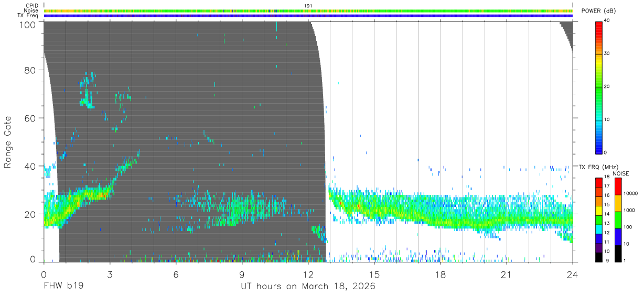Click the 9 tick on the UT hours axis
The width and height of the screenshot is (644, 297).
click(x=242, y=274)
